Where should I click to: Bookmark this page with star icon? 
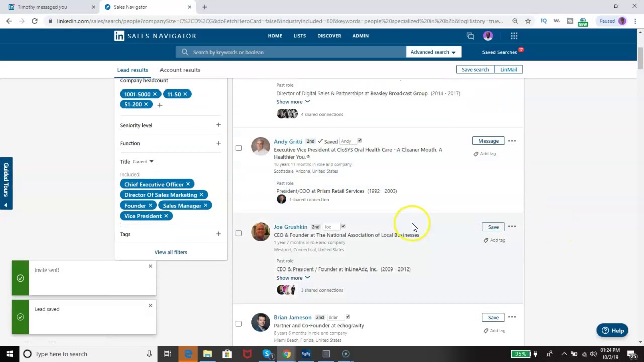pyautogui.click(x=528, y=21)
